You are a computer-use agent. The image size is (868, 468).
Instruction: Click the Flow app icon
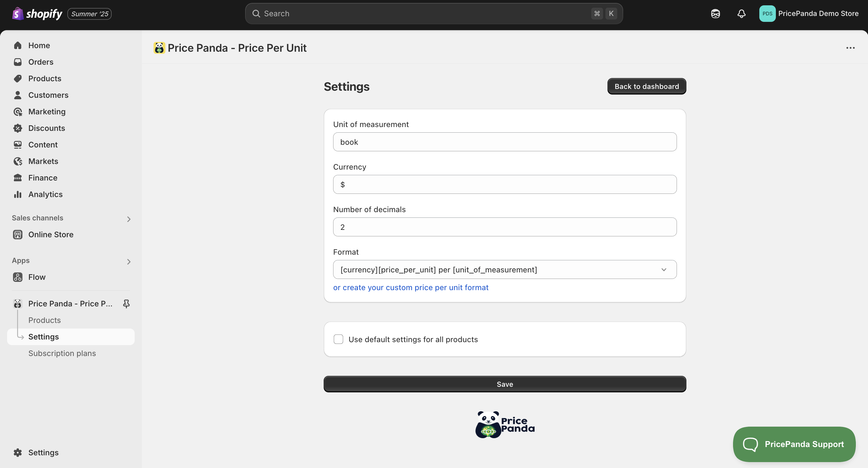(x=18, y=277)
